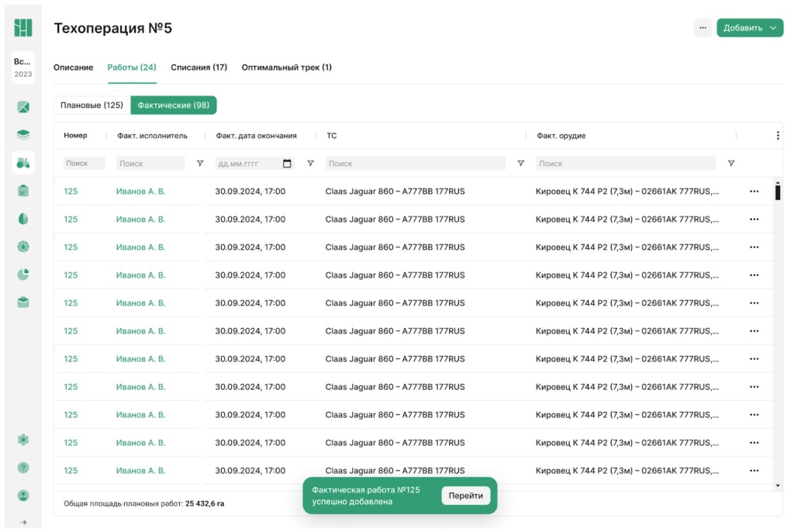The height and width of the screenshot is (532, 794).
Task: Click the layers stack icon in sidebar
Action: point(23,135)
